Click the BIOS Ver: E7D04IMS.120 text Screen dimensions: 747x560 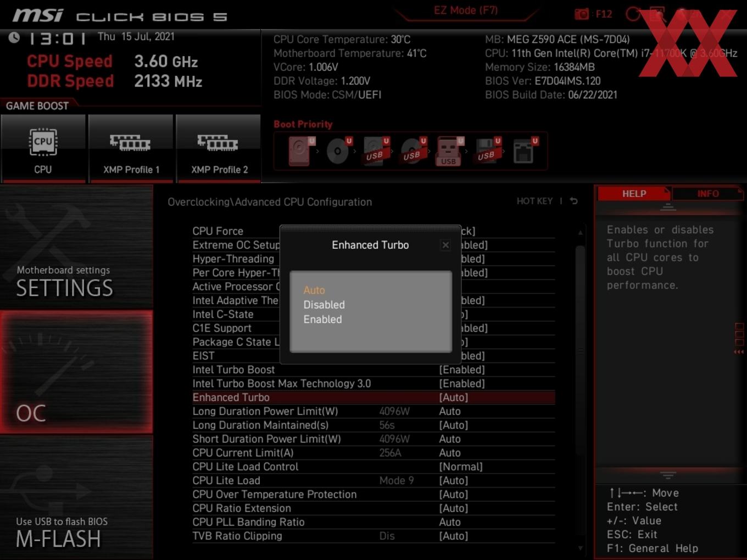pos(543,81)
